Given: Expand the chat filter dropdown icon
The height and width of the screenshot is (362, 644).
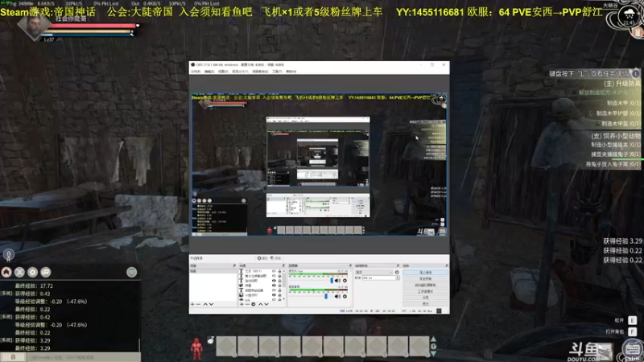Looking at the screenshot, I should (131, 272).
